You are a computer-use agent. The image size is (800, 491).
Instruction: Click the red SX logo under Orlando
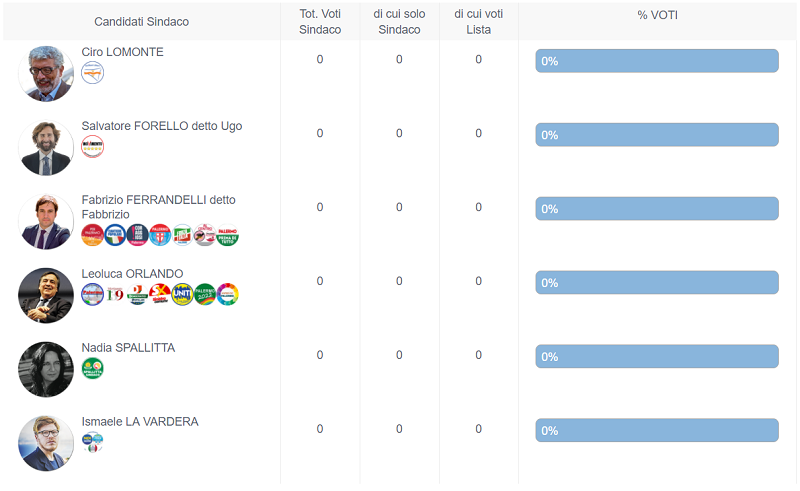(x=160, y=294)
